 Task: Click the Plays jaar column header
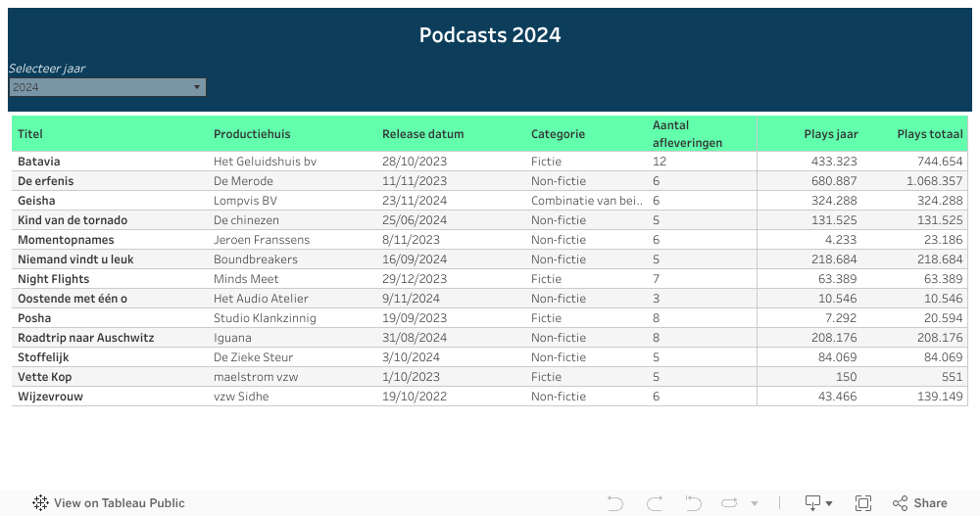pyautogui.click(x=830, y=134)
